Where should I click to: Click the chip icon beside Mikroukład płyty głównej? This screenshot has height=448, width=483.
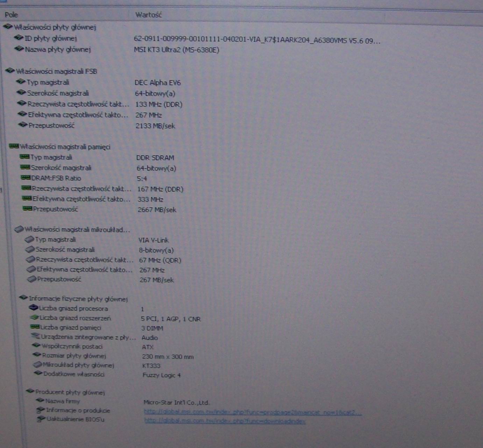37,365
